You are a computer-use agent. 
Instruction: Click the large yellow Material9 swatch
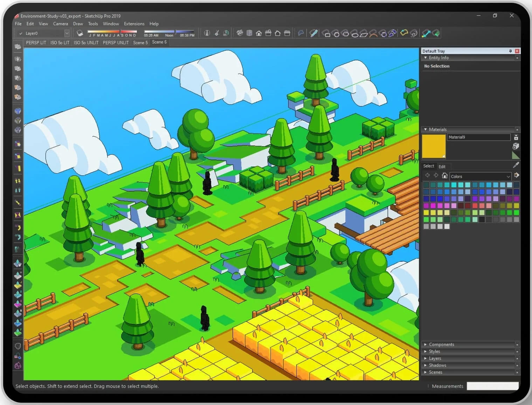click(434, 146)
